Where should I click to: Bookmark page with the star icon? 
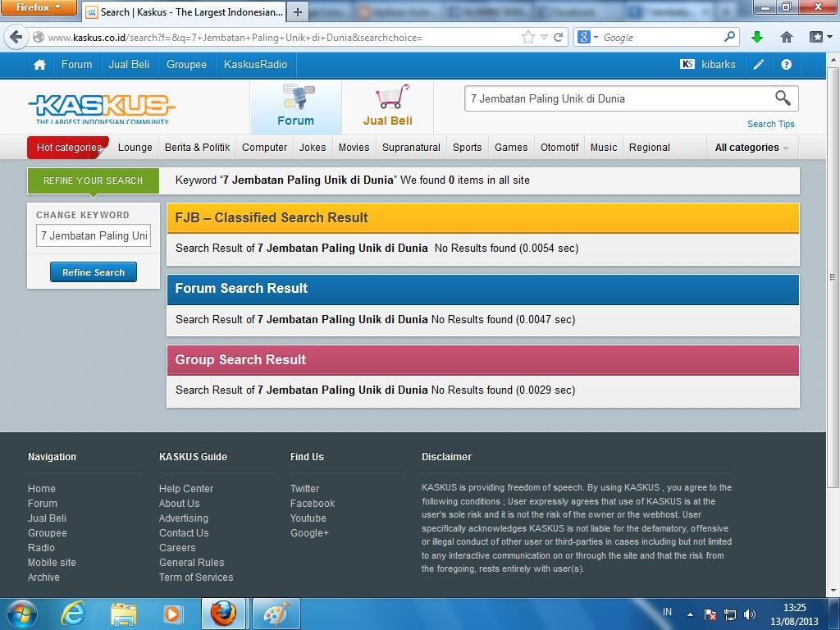click(x=527, y=37)
